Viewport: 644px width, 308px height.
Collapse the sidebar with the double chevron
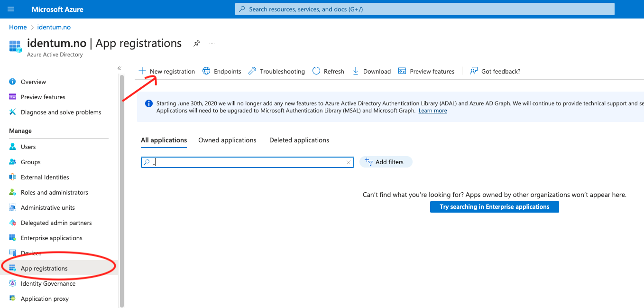120,68
